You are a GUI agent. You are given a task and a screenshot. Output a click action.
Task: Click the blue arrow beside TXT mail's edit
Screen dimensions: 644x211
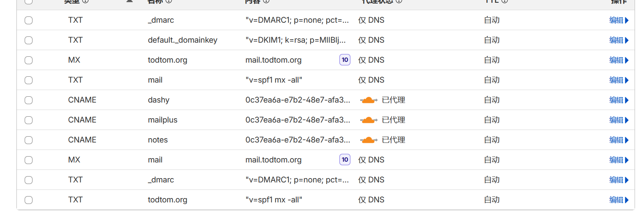click(x=627, y=80)
